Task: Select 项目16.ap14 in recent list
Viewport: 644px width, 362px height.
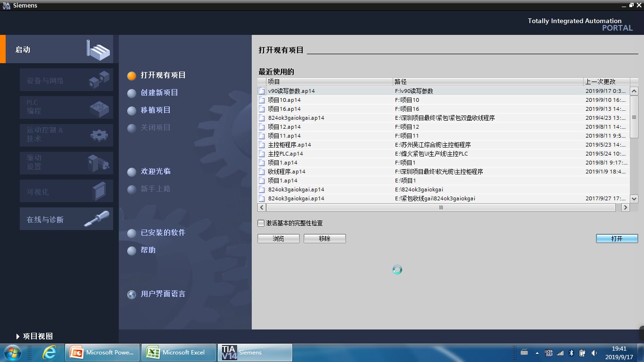Action: pos(444,109)
